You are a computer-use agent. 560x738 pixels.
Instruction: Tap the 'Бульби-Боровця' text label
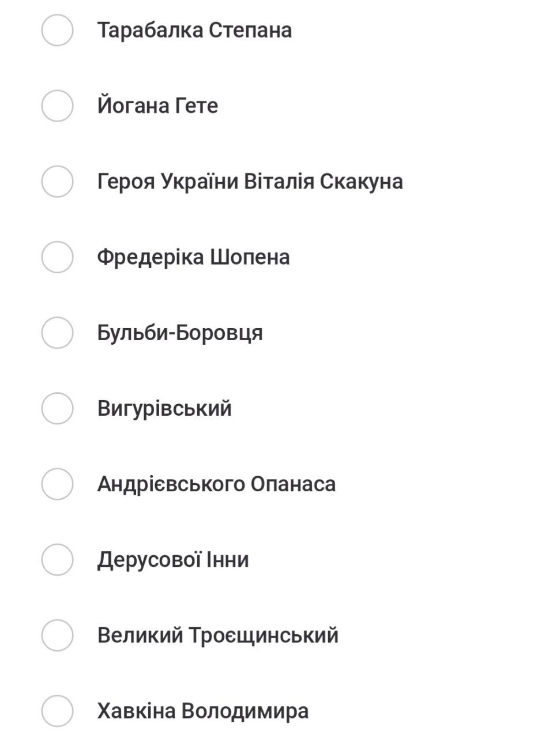point(180,333)
